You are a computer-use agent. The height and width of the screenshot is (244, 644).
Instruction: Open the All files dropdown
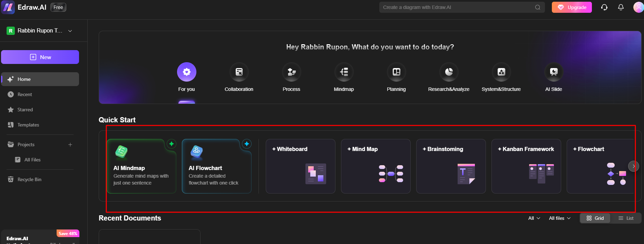(560, 218)
